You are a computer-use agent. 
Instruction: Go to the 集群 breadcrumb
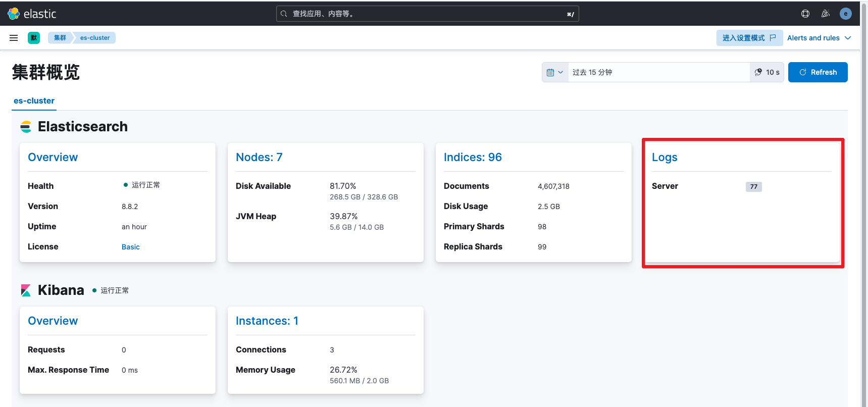[60, 38]
